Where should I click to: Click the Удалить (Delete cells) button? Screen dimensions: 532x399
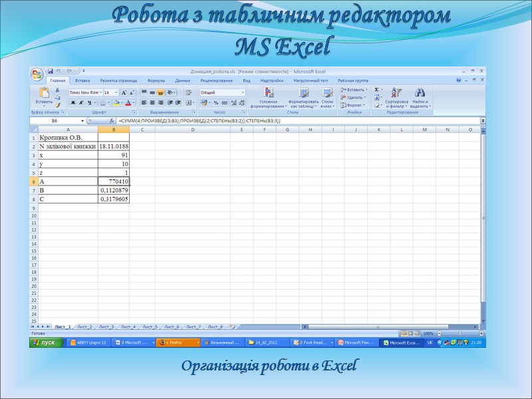tap(352, 97)
